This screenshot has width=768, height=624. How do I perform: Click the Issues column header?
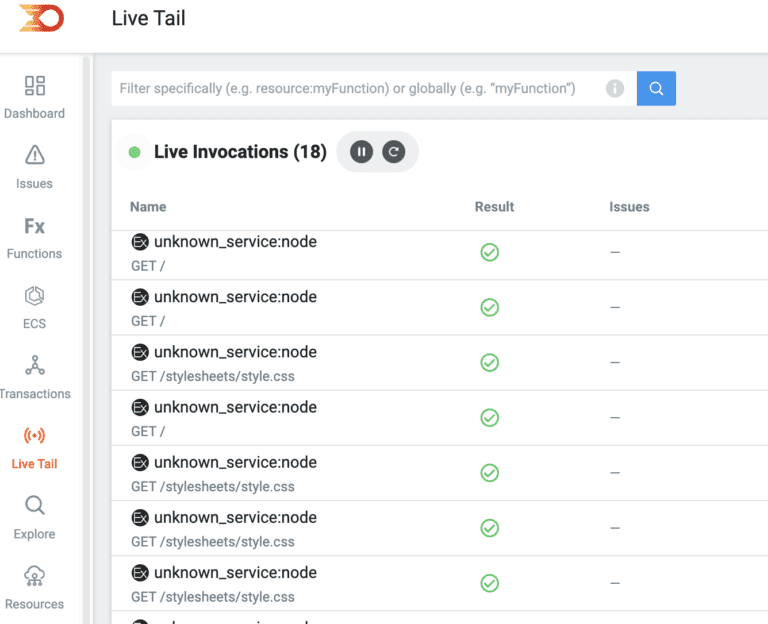(629, 207)
